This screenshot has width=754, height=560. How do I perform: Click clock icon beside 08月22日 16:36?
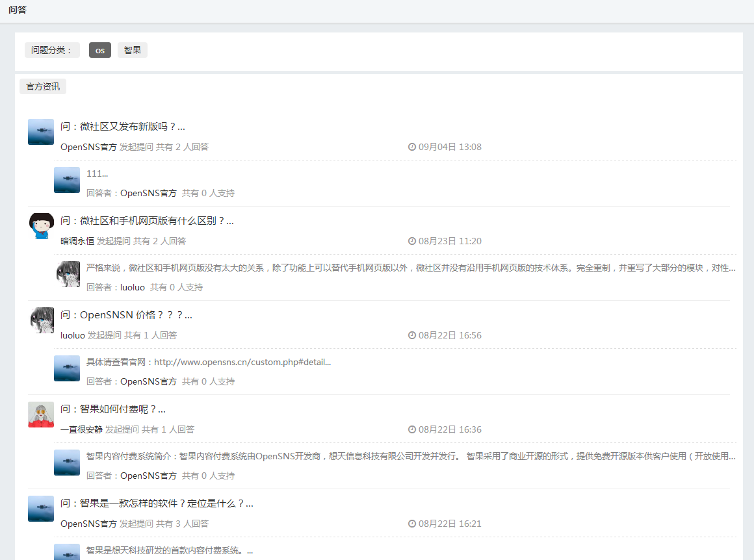(x=412, y=429)
